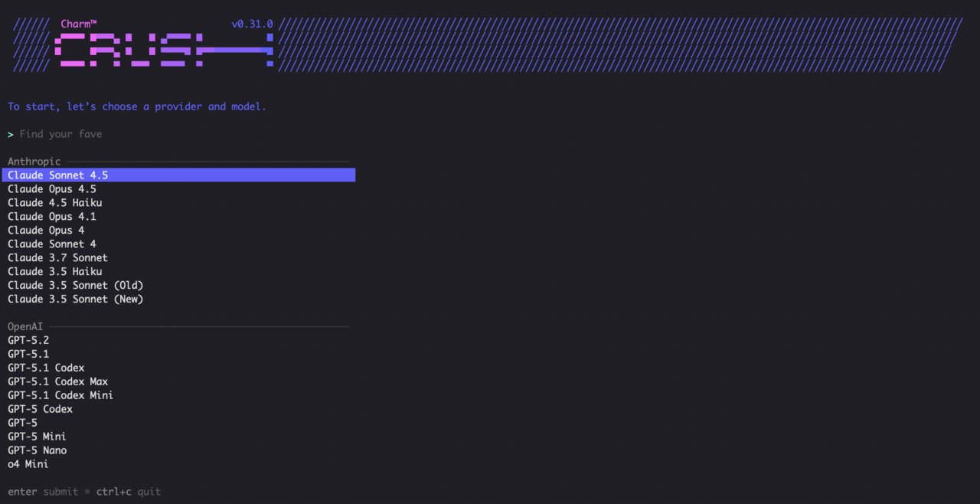Select Claude Opus 4.1
The height and width of the screenshot is (504, 980).
52,217
